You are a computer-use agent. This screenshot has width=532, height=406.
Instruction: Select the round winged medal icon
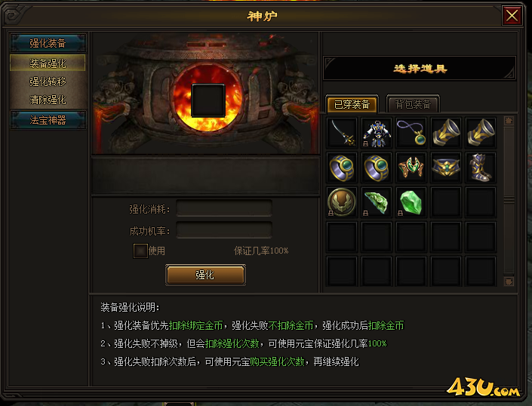pyautogui.click(x=342, y=202)
